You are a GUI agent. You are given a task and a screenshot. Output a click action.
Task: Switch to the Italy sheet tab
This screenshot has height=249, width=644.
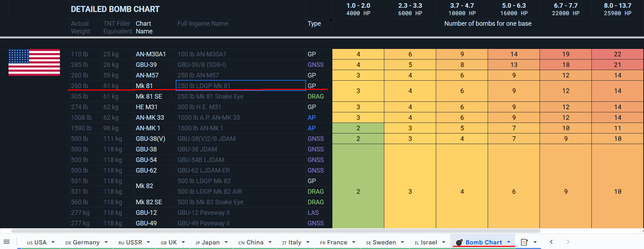pyautogui.click(x=292, y=242)
